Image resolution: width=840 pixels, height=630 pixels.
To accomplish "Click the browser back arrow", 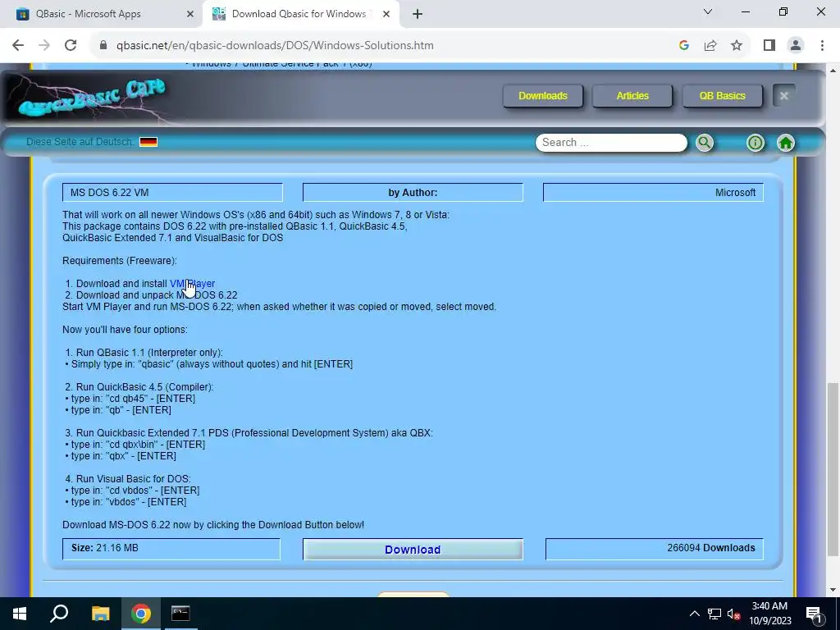I will [x=18, y=46].
